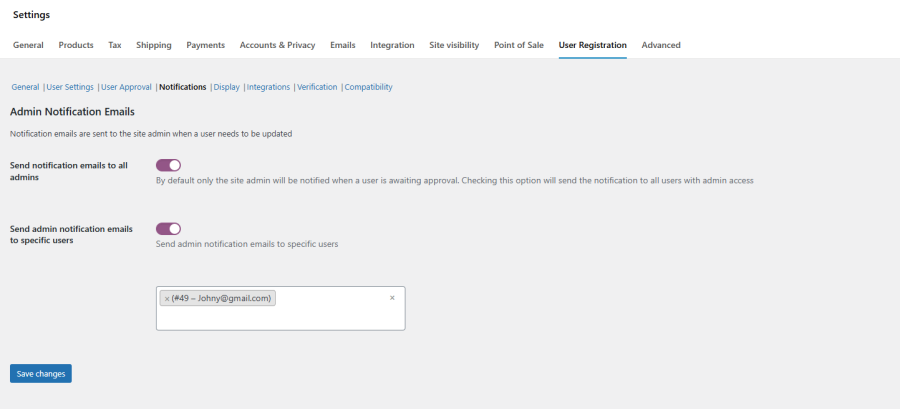Open the Tax tab
The width and height of the screenshot is (900, 409).
point(115,45)
